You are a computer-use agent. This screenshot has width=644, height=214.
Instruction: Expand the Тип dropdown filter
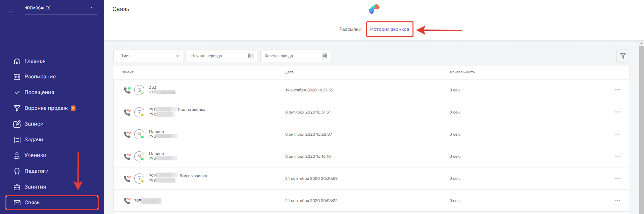click(148, 56)
